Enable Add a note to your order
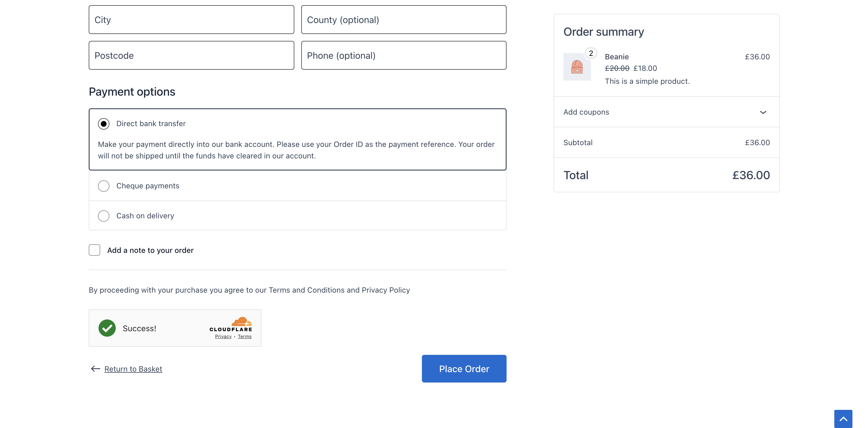The image size is (868, 428). click(x=94, y=250)
